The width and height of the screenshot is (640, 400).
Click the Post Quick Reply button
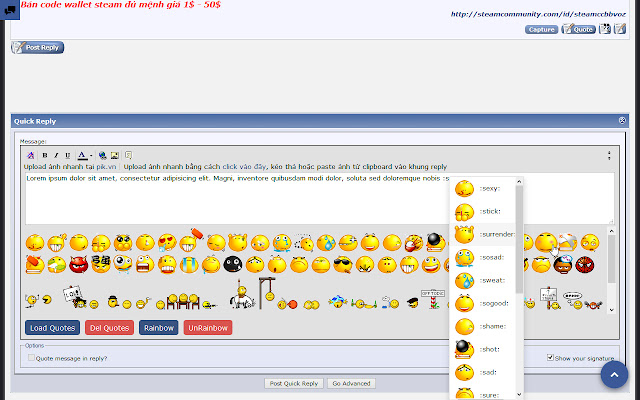click(x=294, y=384)
